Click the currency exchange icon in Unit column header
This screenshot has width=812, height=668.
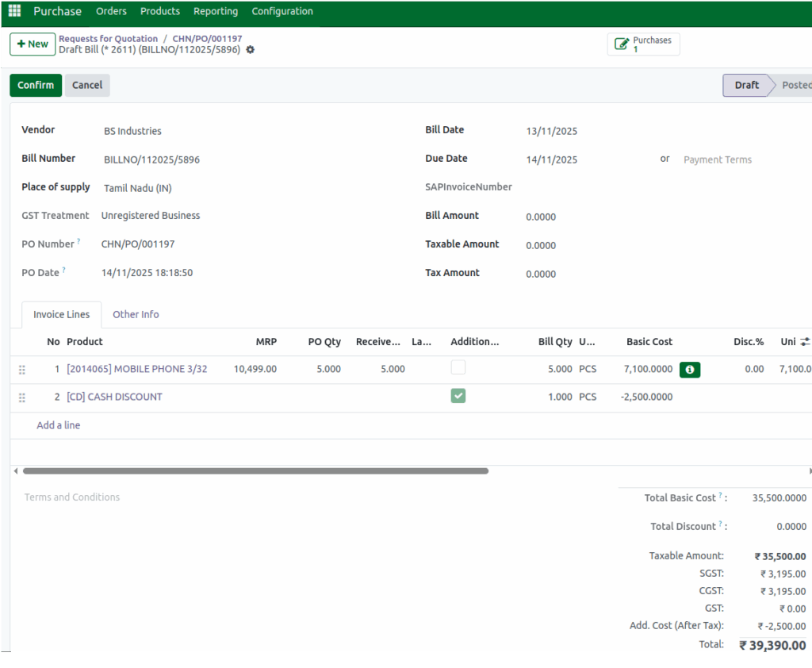(807, 341)
